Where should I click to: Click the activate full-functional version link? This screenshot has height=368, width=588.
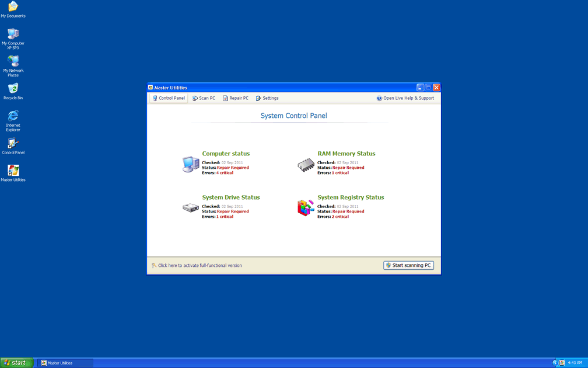point(199,265)
